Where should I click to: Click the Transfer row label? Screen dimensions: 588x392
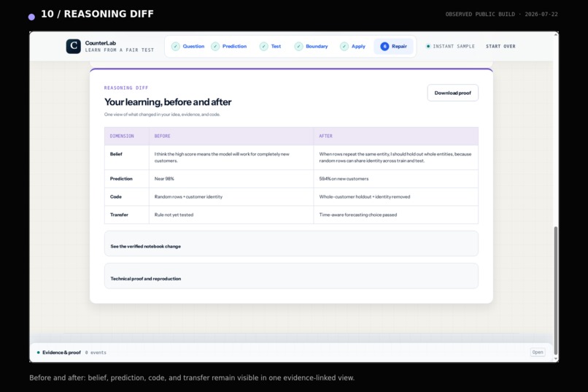[119, 215]
